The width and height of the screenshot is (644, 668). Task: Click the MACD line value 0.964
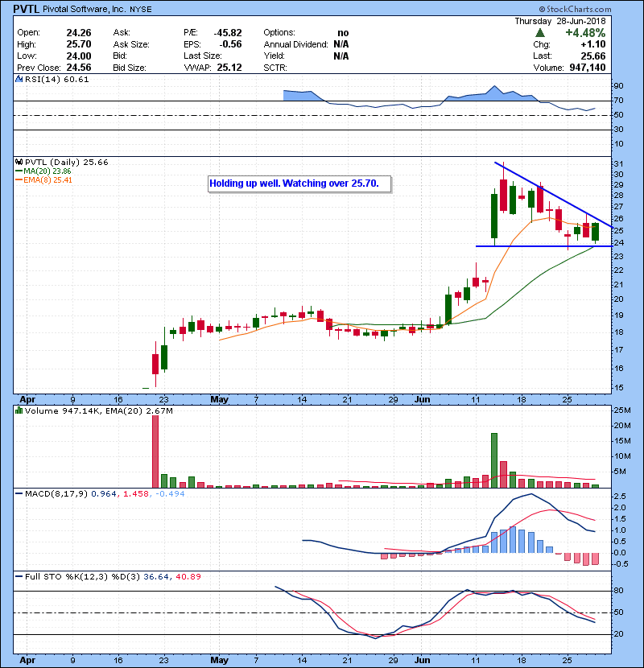[104, 494]
